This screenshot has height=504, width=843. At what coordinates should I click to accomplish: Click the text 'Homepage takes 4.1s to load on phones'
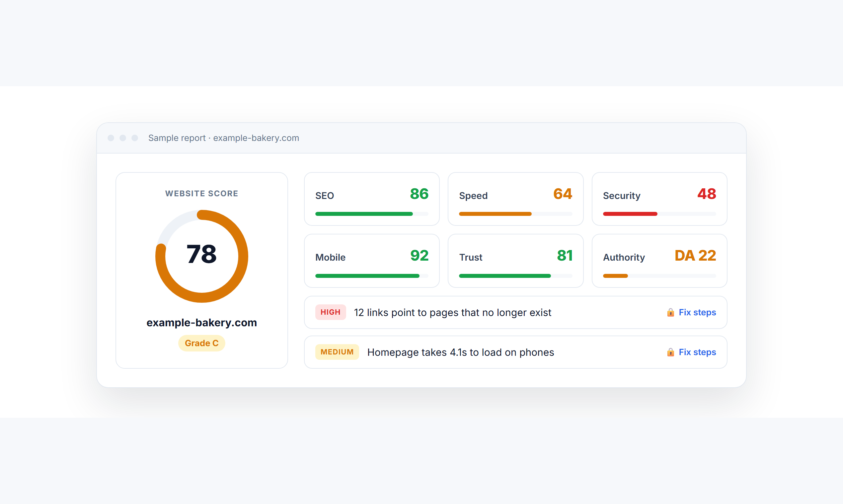click(x=461, y=352)
